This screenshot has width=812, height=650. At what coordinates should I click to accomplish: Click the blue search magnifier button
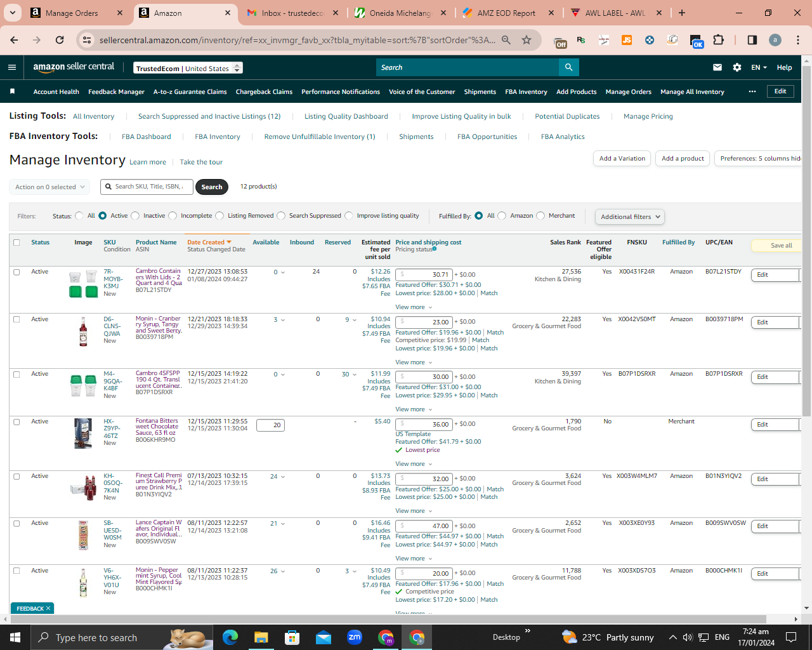(x=569, y=67)
